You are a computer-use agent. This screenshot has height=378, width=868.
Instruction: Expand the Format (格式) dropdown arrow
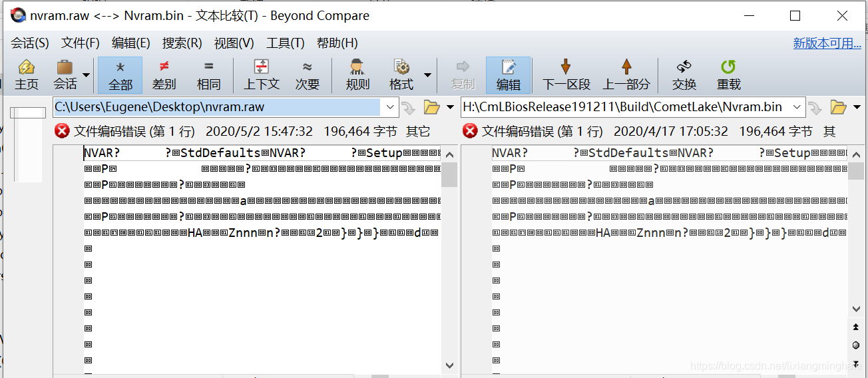click(x=427, y=75)
